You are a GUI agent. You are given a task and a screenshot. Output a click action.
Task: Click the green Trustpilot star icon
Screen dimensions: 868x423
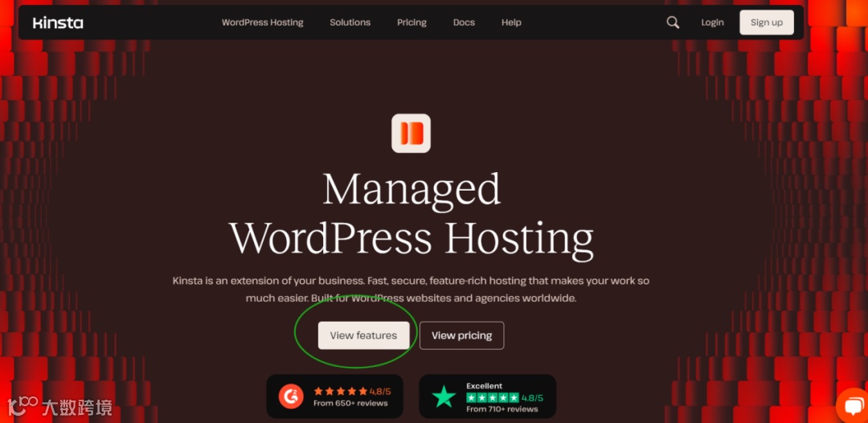pyautogui.click(x=444, y=396)
